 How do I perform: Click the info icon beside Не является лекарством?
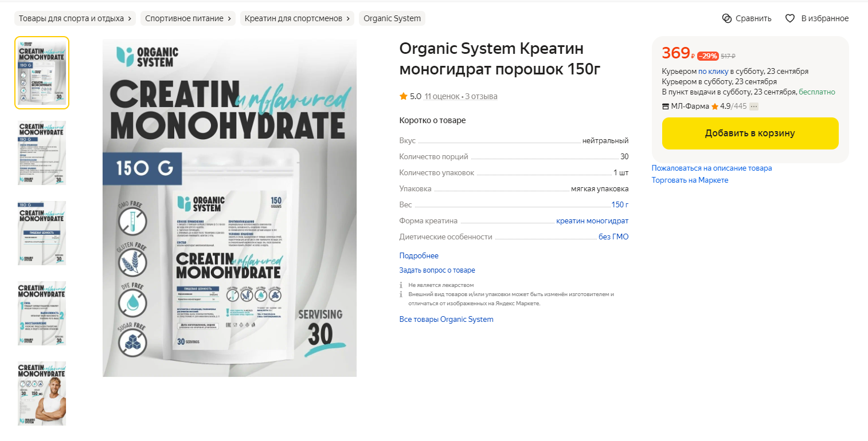coord(401,285)
